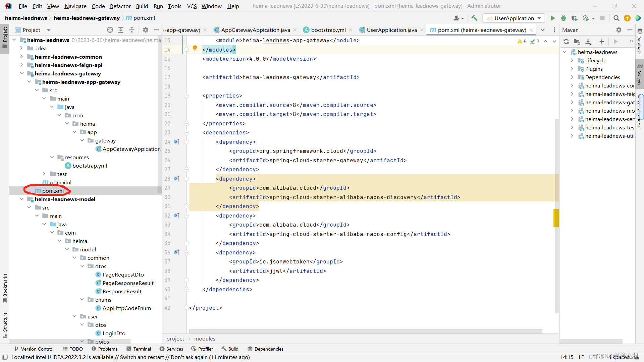644x362 pixels.
Task: Expand the Lifecycle node in Maven
Action: tap(572, 60)
